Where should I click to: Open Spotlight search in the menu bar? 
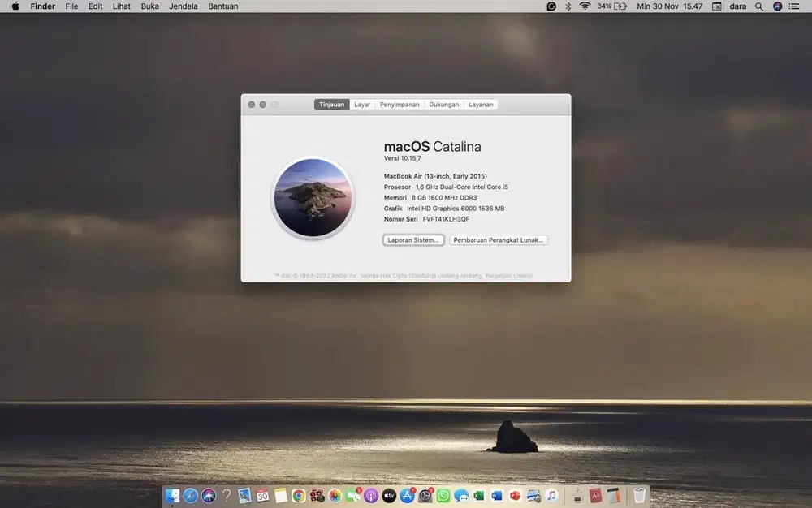(x=758, y=6)
